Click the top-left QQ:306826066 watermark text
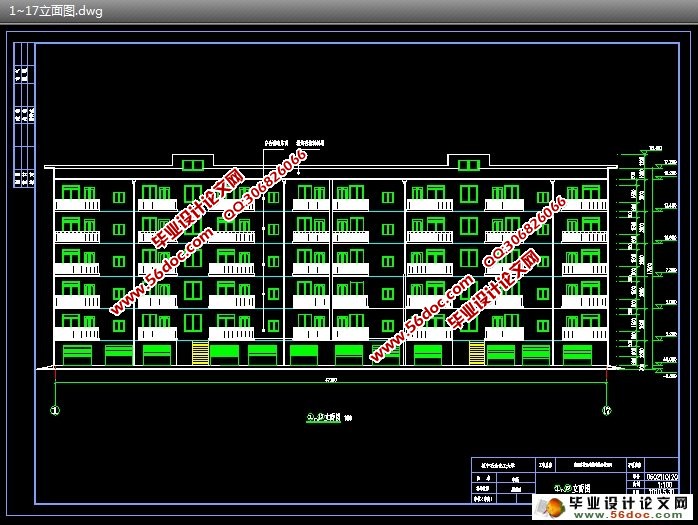 coord(264,184)
